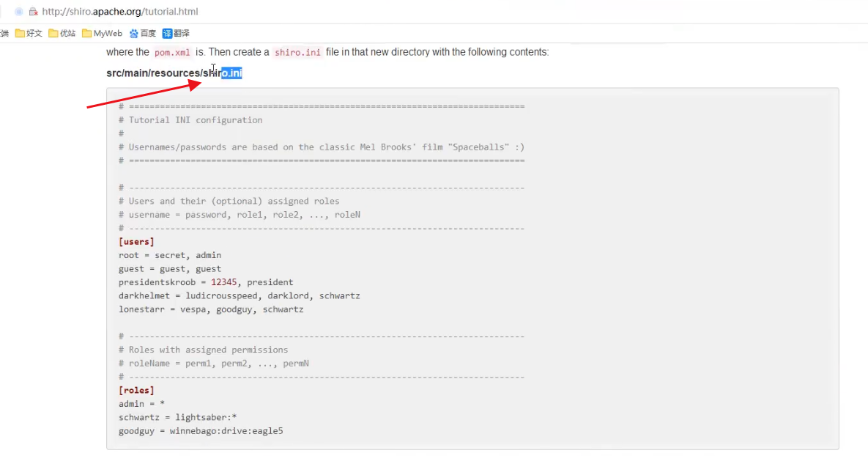Click the 'Tutorial INI configuration' comment line

tap(195, 120)
